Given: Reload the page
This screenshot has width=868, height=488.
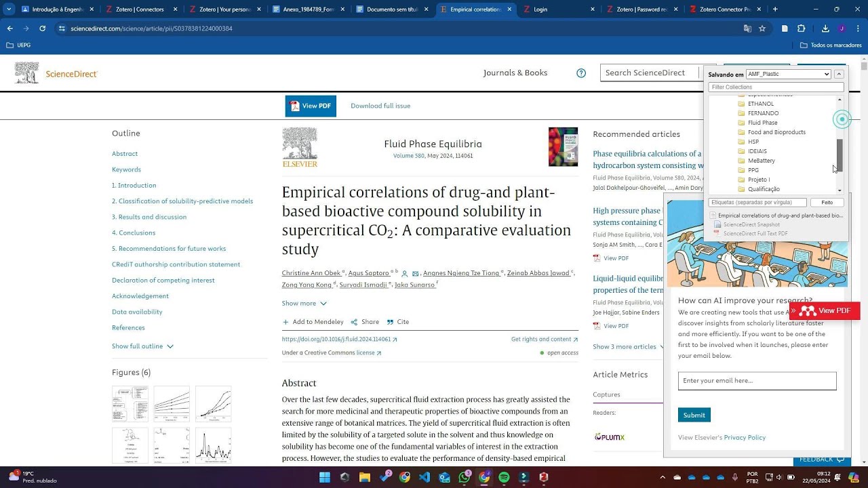Looking at the screenshot, I should pos(42,28).
